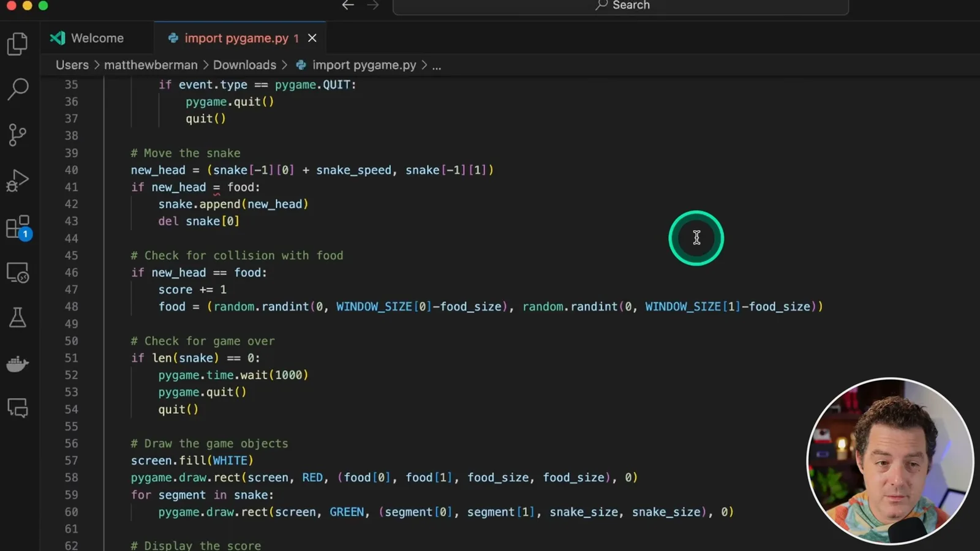Click the Downloads breadcrumb
Image resolution: width=980 pixels, height=551 pixels.
pyautogui.click(x=244, y=65)
